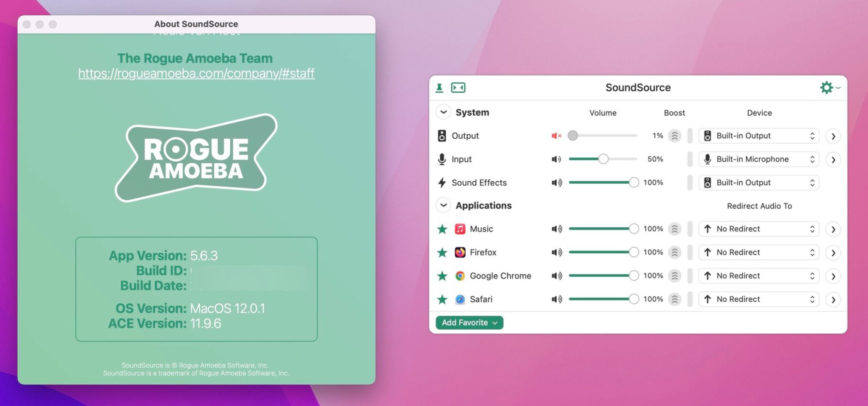Click the OS Version MacOS 12.0.1 text
Image resolution: width=868 pixels, height=406 pixels.
click(x=227, y=309)
